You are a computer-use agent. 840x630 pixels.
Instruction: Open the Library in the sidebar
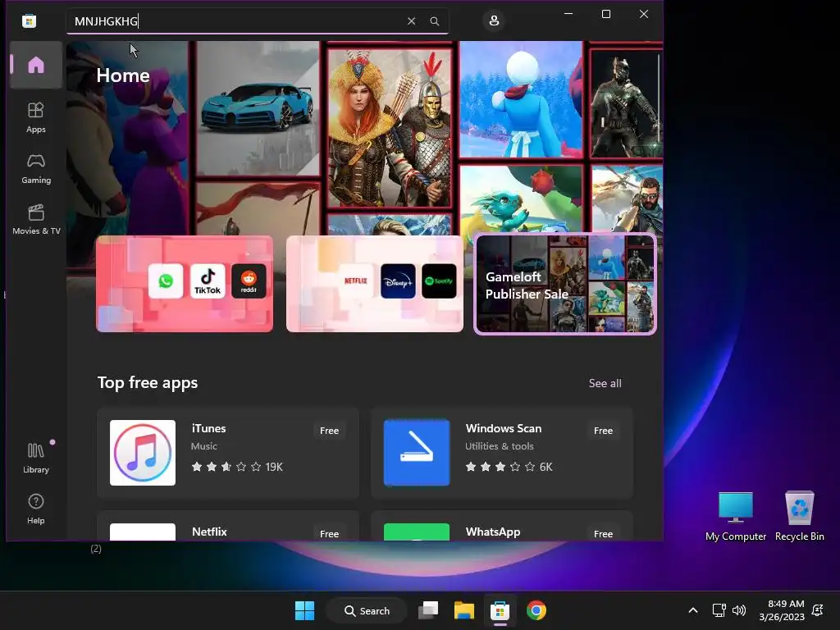[36, 458]
